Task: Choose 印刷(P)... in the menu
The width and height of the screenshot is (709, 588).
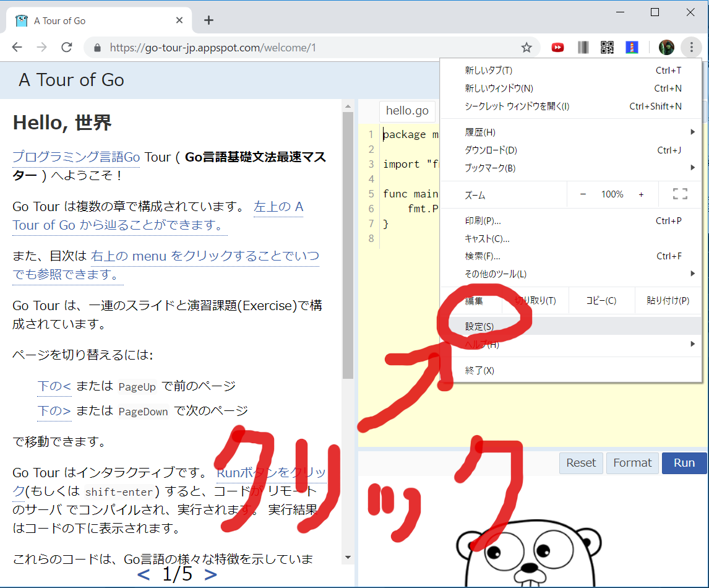Action: [x=571, y=221]
